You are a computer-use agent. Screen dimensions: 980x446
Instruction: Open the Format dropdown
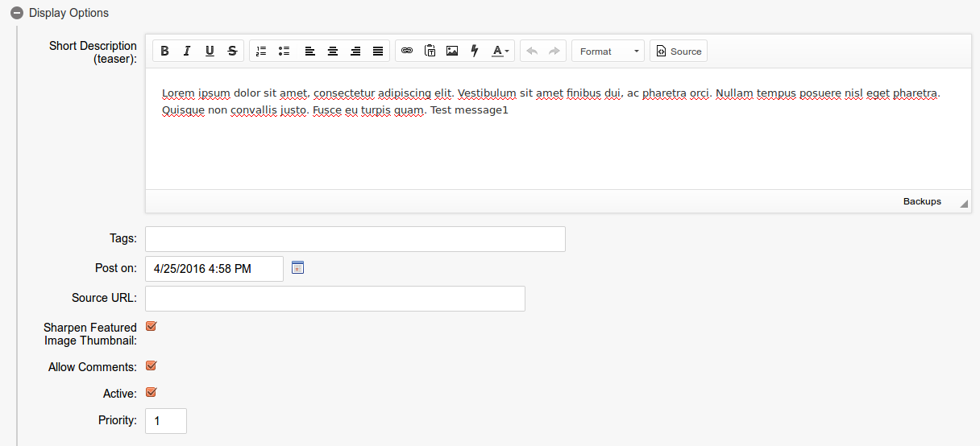coord(608,52)
